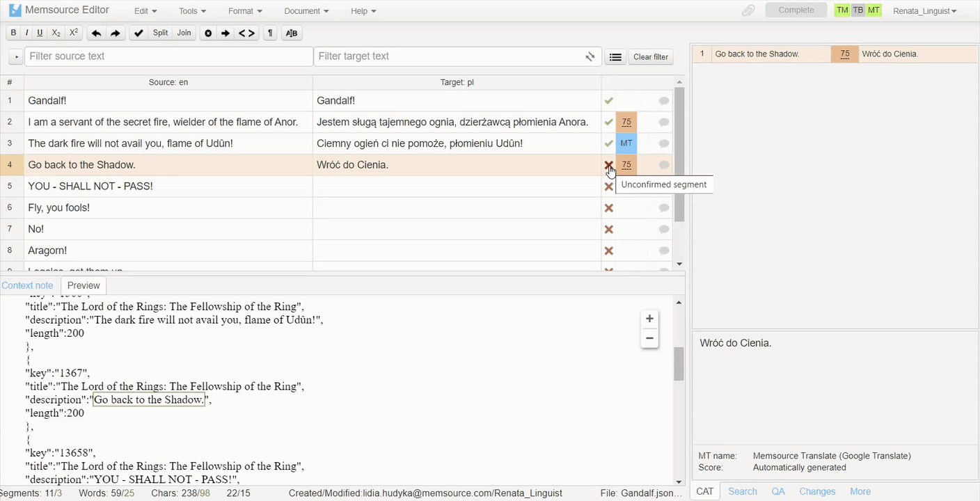This screenshot has width=980, height=501.
Task: Click the subscript X₂ icon
Action: click(x=56, y=33)
